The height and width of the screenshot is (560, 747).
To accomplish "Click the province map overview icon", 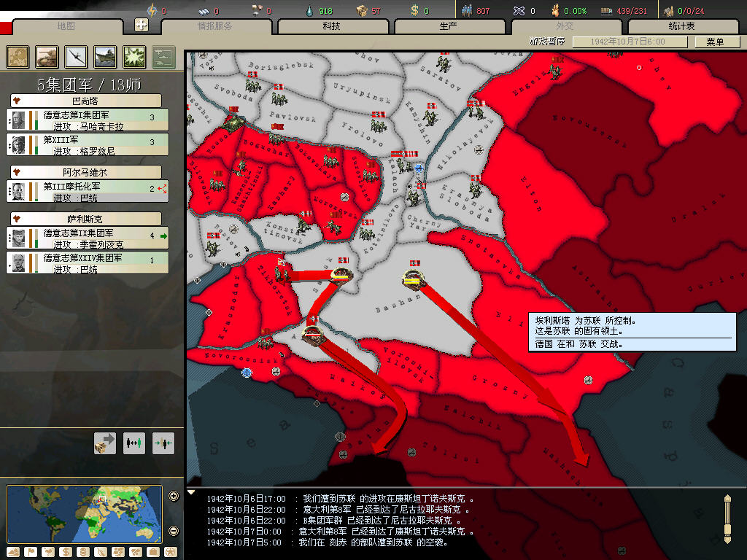I will tap(18, 56).
